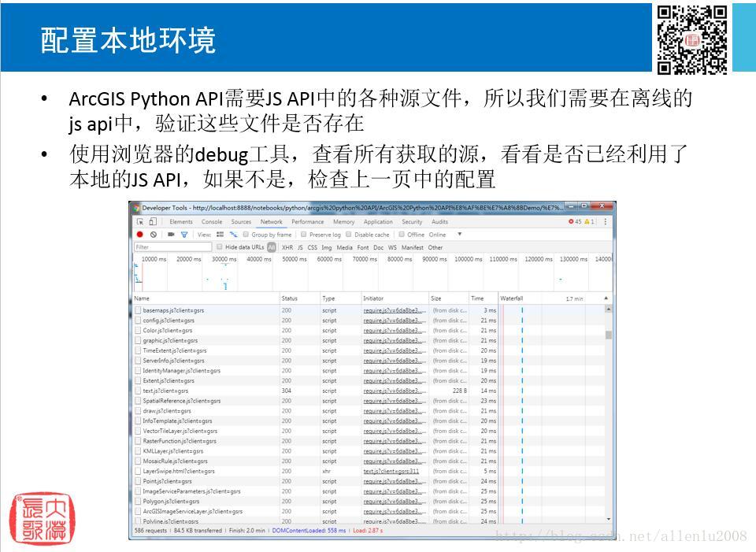Stop network recording with the red record button

[x=140, y=235]
